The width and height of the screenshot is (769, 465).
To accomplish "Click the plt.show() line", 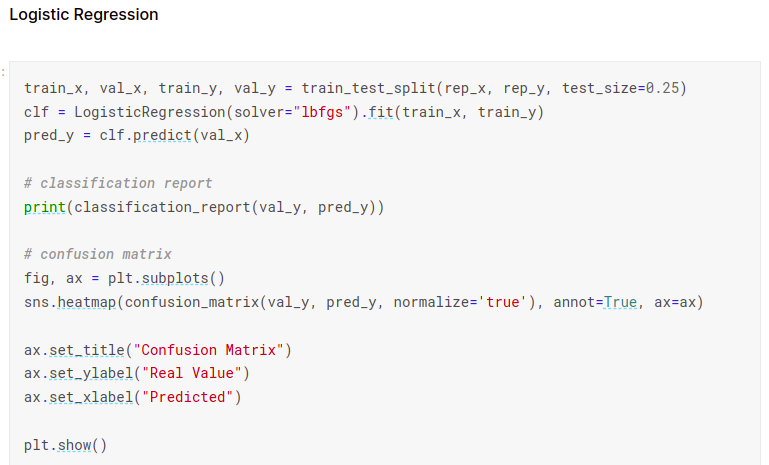I will 65,445.
